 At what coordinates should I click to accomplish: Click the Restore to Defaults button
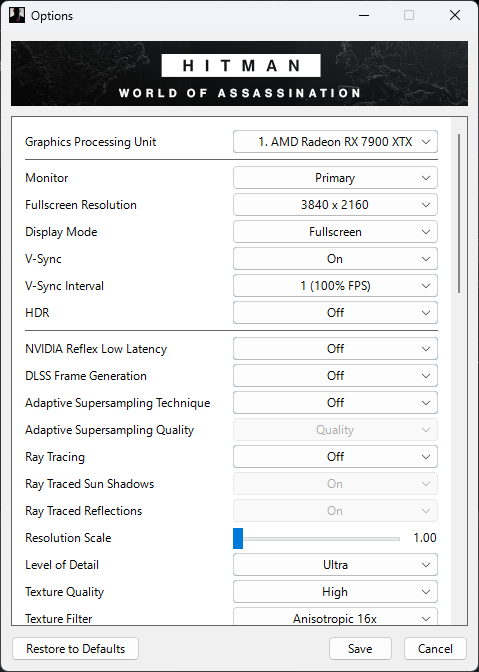coord(75,648)
